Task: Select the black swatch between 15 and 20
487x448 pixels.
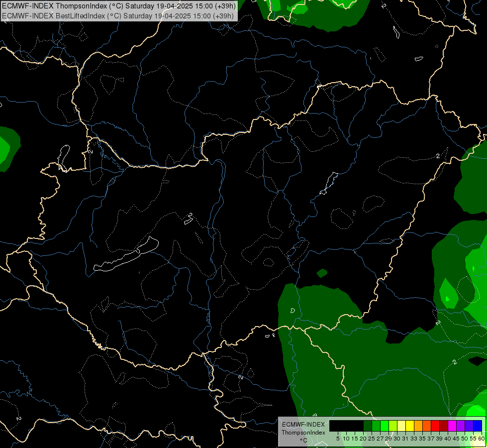Action: coord(359,426)
